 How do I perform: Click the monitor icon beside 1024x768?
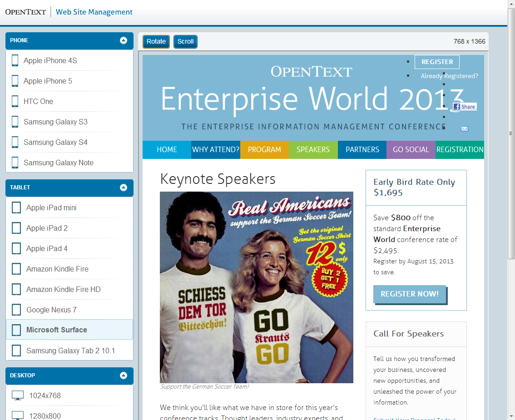tap(18, 395)
